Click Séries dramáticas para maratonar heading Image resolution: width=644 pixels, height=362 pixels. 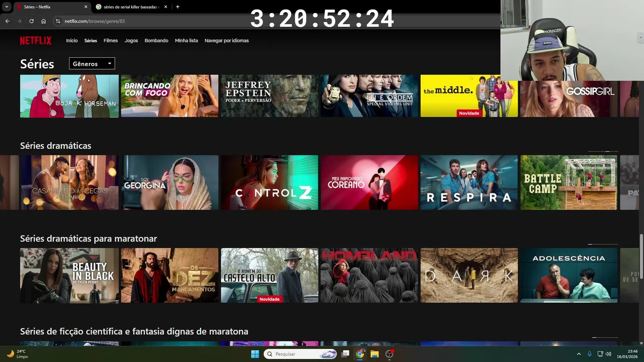click(89, 239)
